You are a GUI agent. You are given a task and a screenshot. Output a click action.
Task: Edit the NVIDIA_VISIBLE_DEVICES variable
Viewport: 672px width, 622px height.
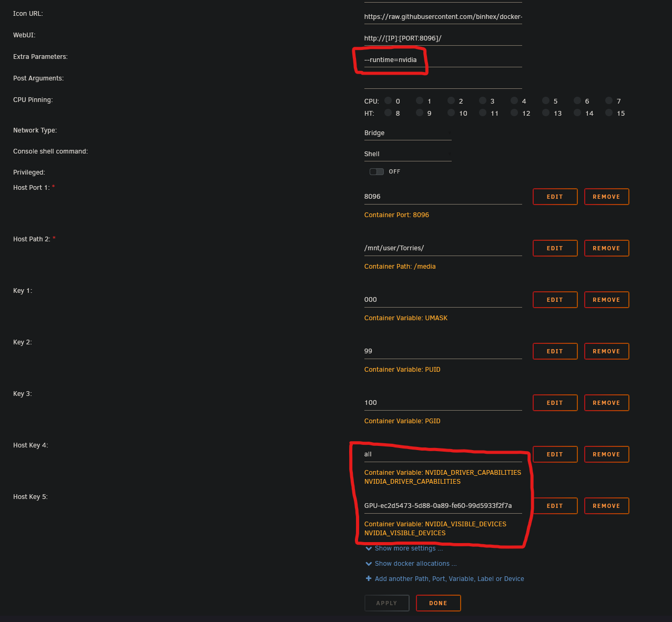tap(555, 506)
